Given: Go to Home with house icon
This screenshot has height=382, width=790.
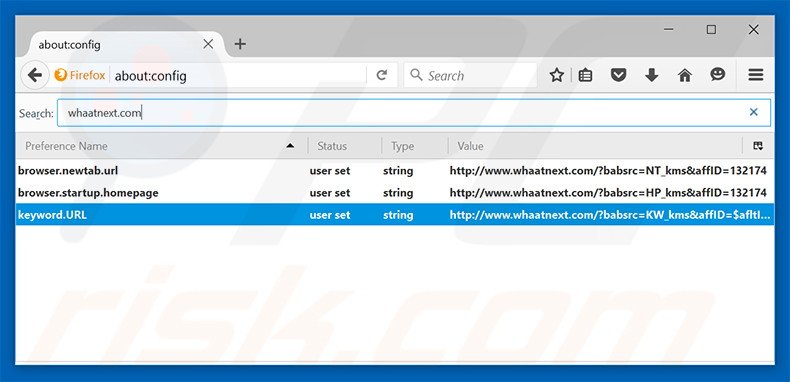Looking at the screenshot, I should pos(684,76).
